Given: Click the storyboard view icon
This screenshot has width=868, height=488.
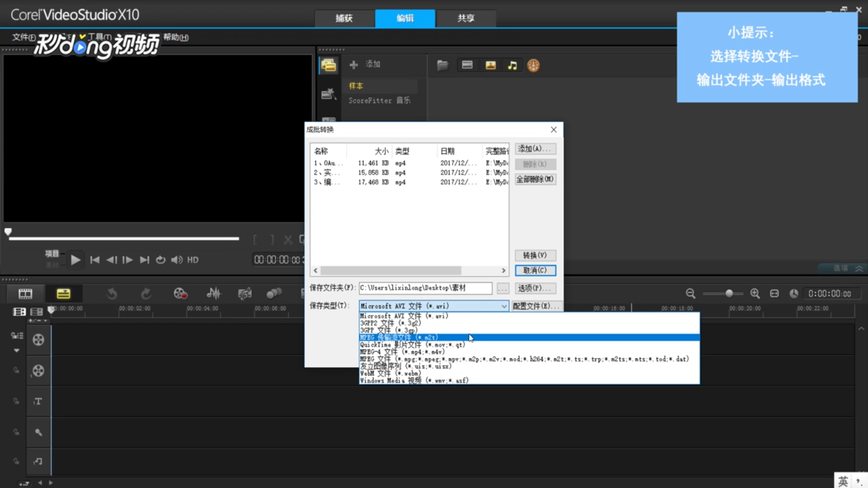Looking at the screenshot, I should click(25, 294).
